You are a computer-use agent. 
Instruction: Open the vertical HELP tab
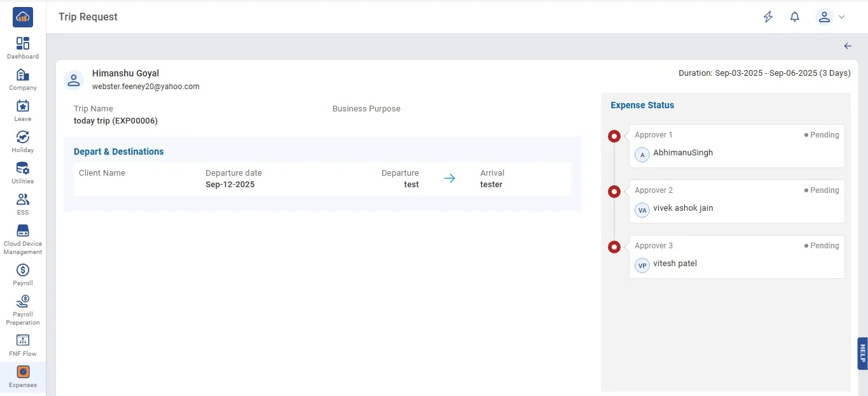pos(862,353)
